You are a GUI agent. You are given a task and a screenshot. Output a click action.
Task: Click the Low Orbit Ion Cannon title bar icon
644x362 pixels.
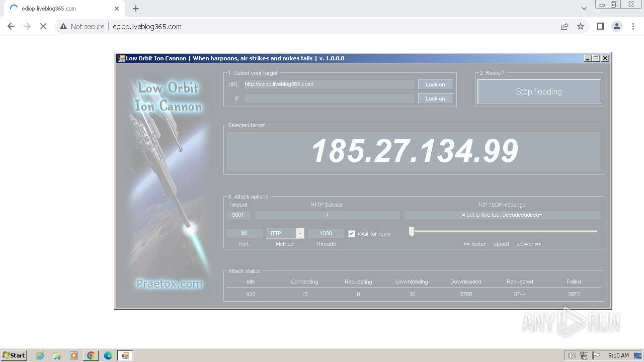(x=121, y=58)
